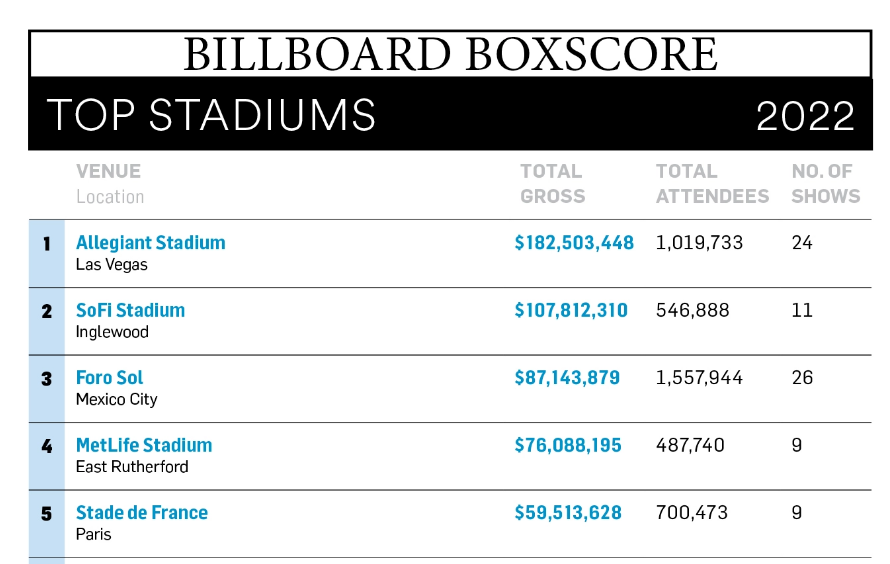Click the Venue column header

(x=108, y=172)
